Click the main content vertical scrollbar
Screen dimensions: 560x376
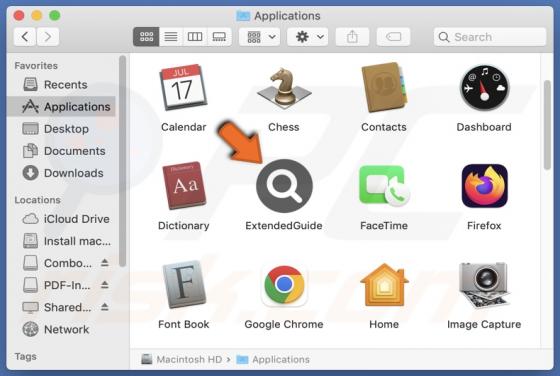[x=548, y=125]
